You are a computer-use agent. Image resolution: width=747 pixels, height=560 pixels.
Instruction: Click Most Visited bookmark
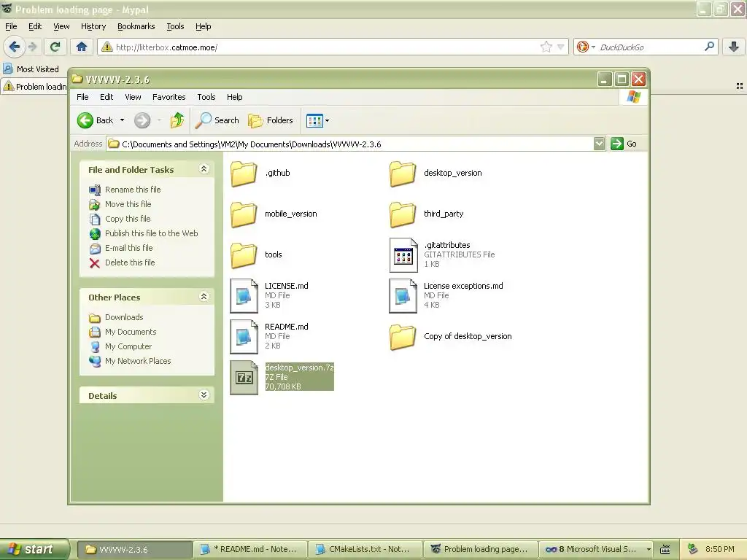click(31, 69)
